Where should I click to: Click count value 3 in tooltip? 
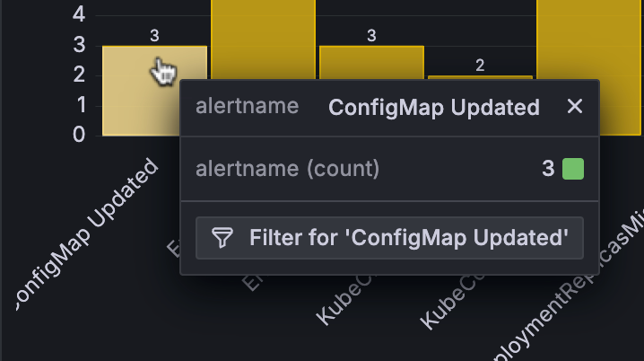(x=547, y=168)
